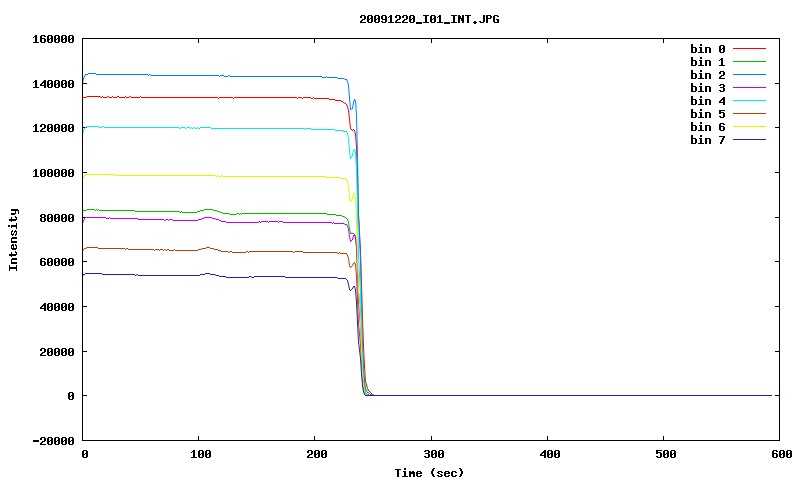
Task: Click the 400 x-axis tick label
Action: click(x=549, y=454)
